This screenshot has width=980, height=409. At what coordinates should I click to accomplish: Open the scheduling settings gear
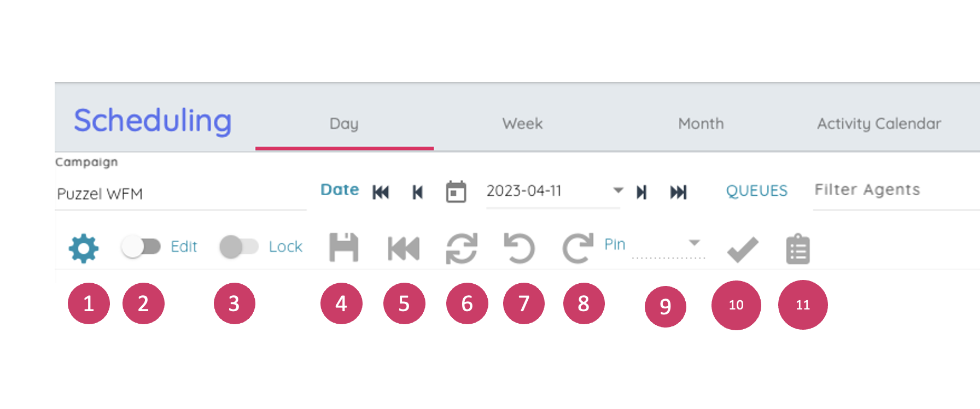84,248
